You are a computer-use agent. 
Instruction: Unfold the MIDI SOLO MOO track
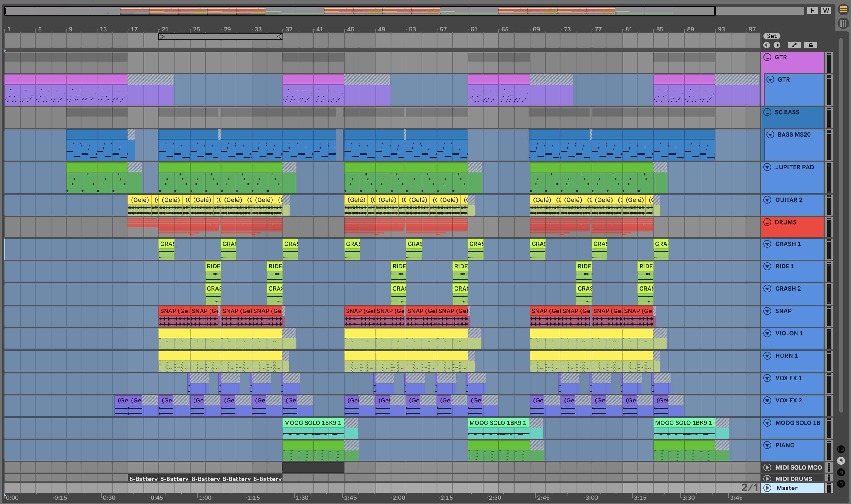(767, 467)
